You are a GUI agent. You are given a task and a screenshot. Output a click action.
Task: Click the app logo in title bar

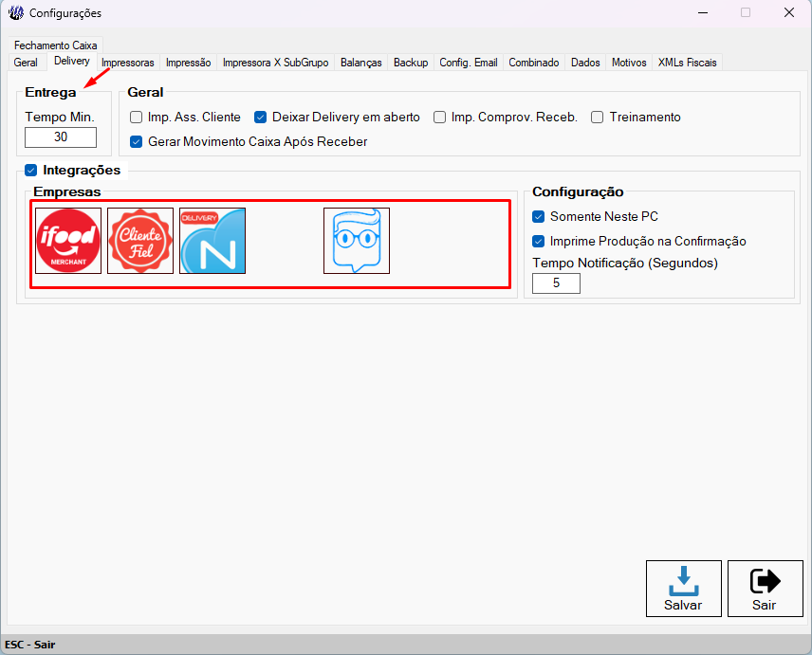coord(15,13)
